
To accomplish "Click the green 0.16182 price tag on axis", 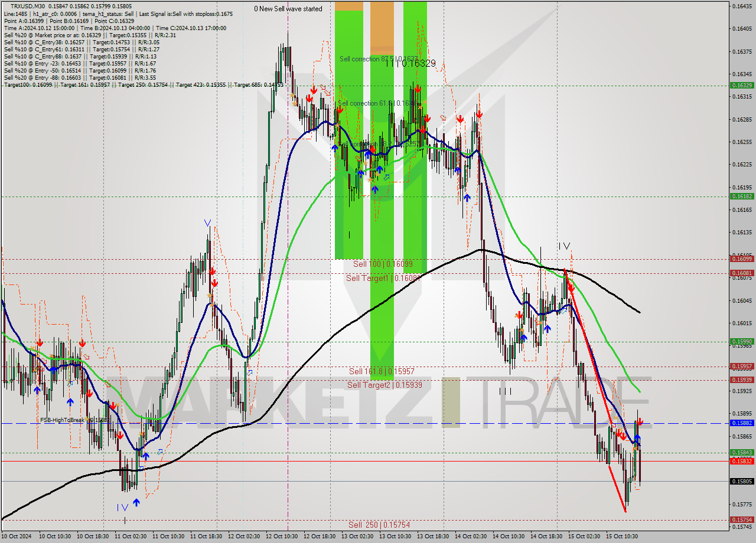I will point(742,196).
